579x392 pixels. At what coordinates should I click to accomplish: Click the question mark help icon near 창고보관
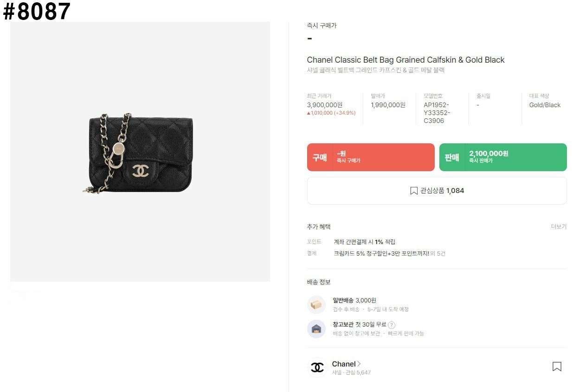(x=392, y=325)
